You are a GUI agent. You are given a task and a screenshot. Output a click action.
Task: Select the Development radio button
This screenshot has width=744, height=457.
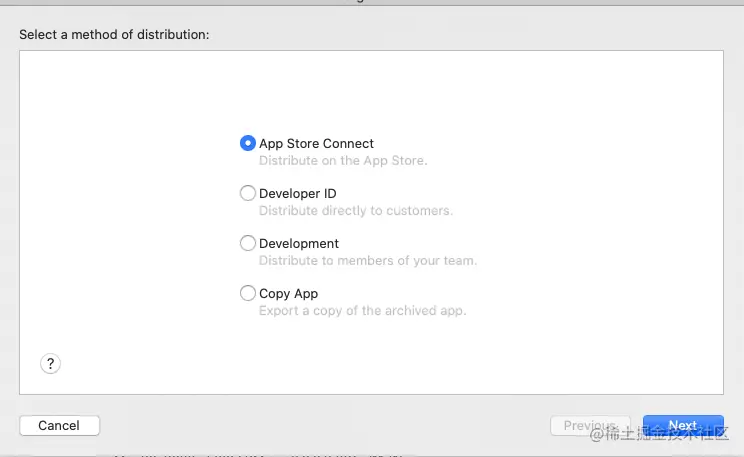pyautogui.click(x=248, y=243)
